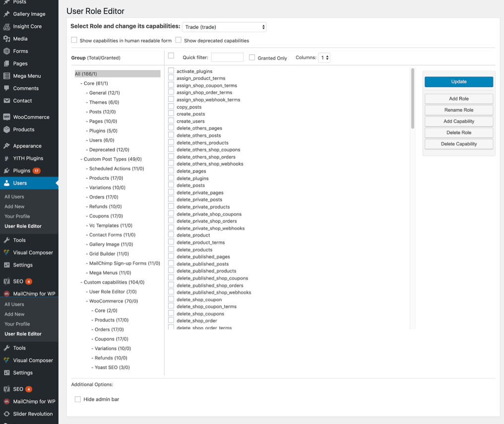This screenshot has height=424, width=504.
Task: Select the Core (61/1) group
Action: 96,83
